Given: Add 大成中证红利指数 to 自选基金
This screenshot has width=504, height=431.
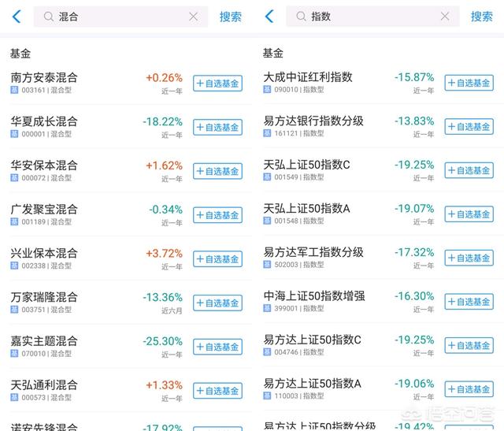Looking at the screenshot, I should click(469, 83).
